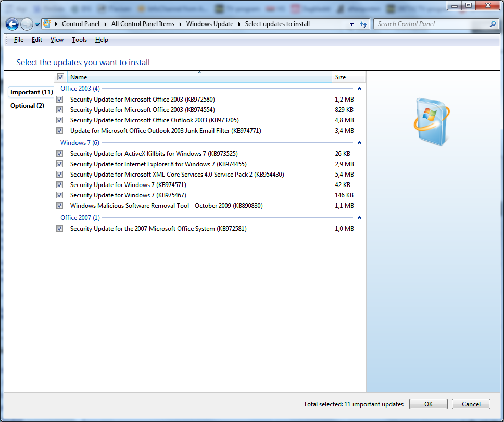Click the Cancel button

(471, 404)
